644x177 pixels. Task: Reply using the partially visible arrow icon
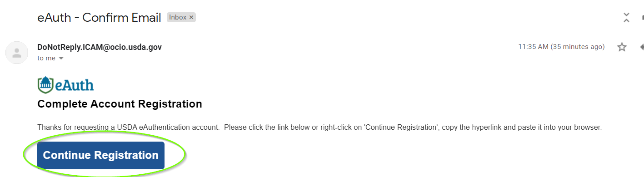pos(641,47)
